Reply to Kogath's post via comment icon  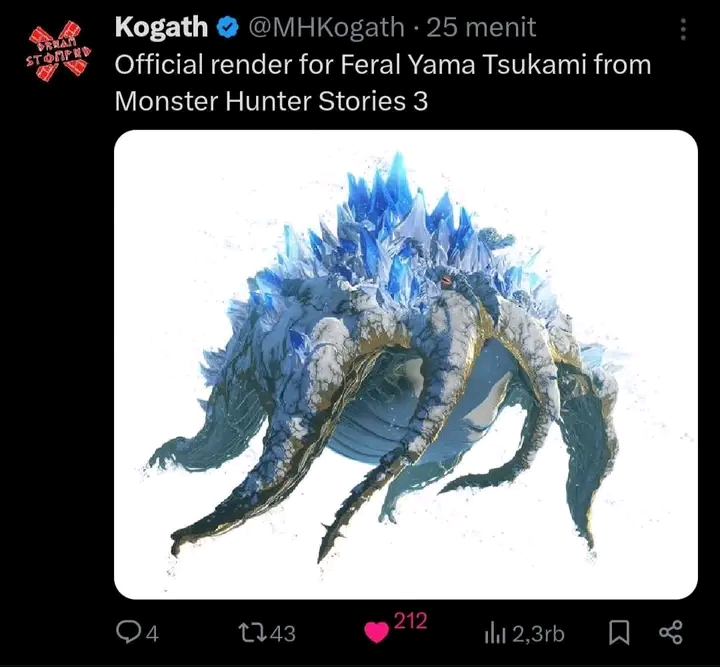pyautogui.click(x=130, y=633)
